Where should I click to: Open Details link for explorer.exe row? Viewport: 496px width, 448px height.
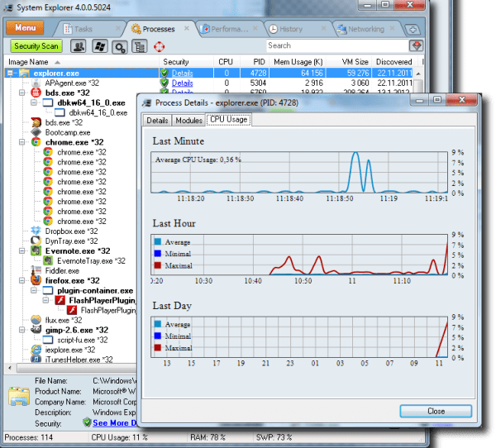(182, 73)
